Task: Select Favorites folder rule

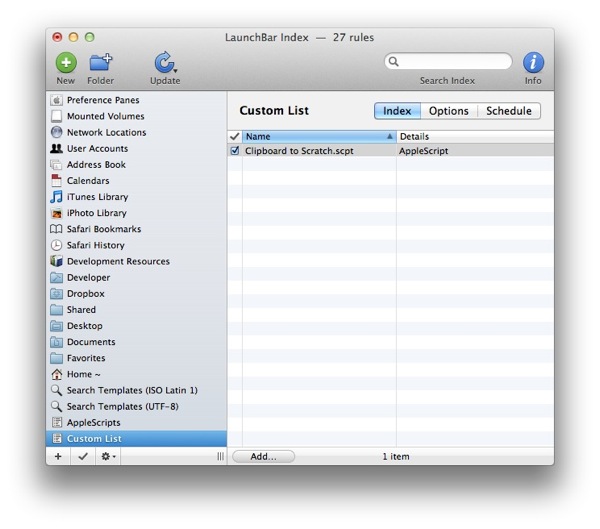Action: (x=136, y=358)
